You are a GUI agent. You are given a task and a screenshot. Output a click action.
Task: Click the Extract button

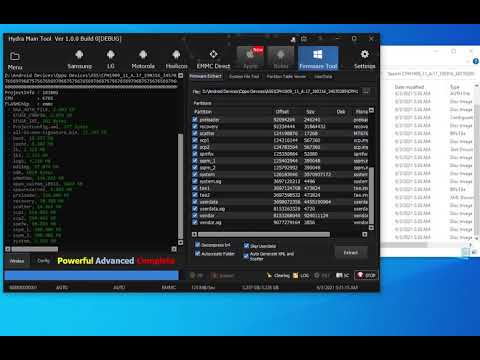(x=351, y=252)
